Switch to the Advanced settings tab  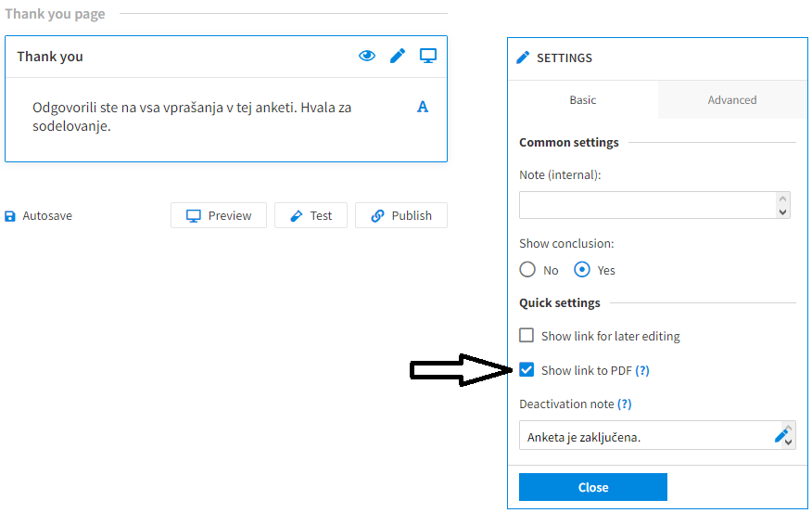click(732, 99)
